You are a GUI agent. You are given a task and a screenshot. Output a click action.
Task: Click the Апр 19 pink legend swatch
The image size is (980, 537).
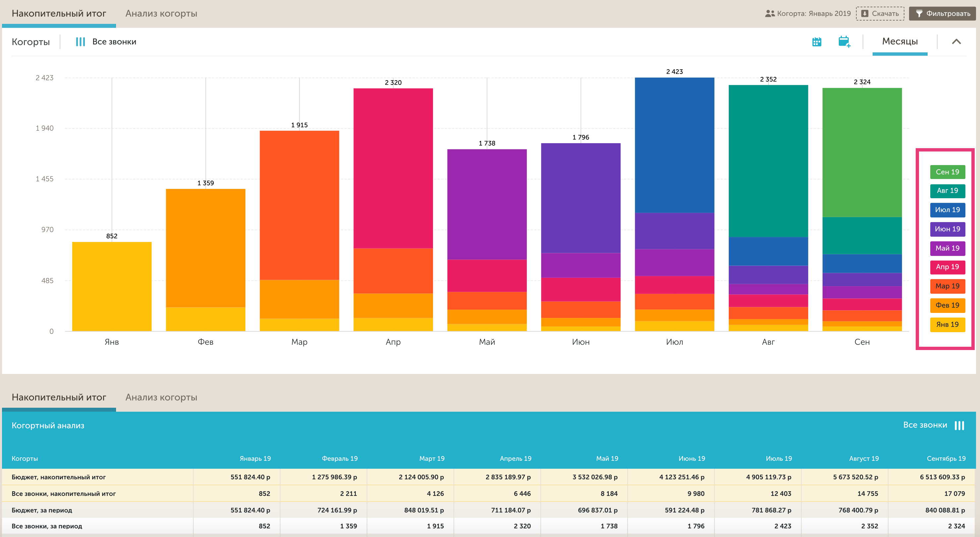click(947, 267)
